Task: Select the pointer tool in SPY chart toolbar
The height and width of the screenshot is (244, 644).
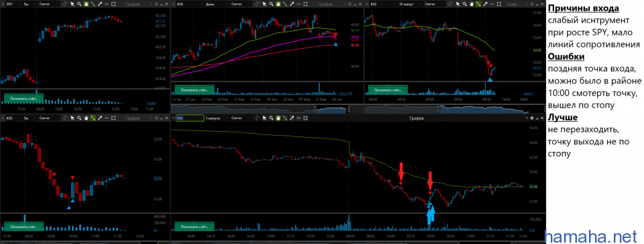Action: [x=72, y=4]
